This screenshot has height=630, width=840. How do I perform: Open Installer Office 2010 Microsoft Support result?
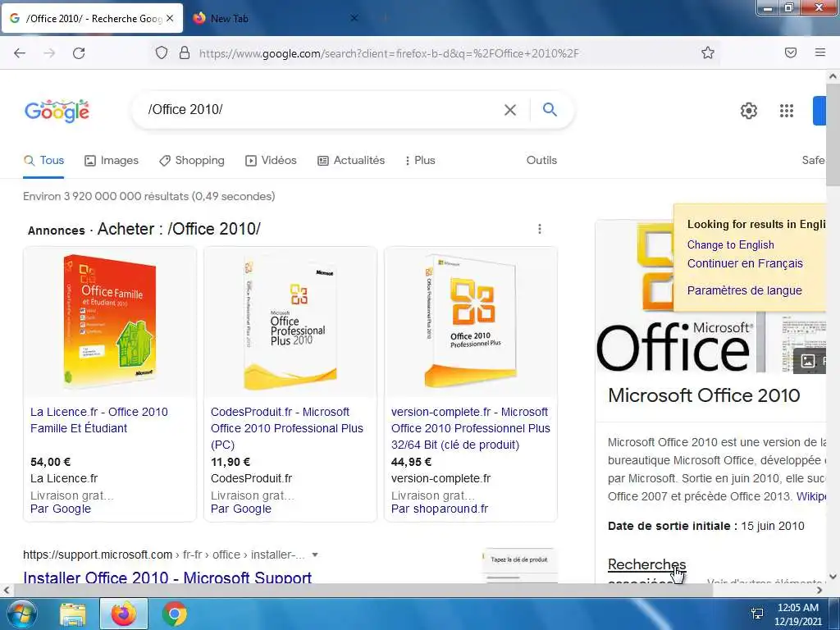click(167, 577)
